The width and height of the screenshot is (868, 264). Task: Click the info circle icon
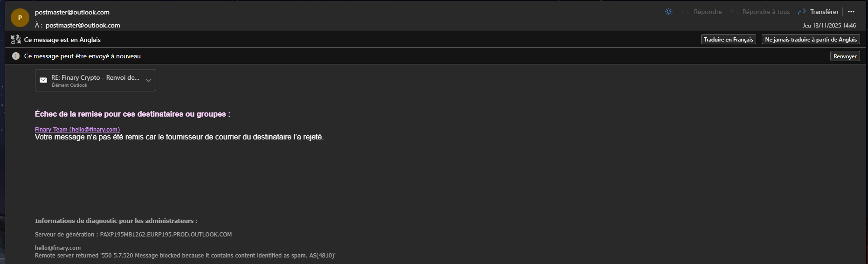tap(16, 56)
